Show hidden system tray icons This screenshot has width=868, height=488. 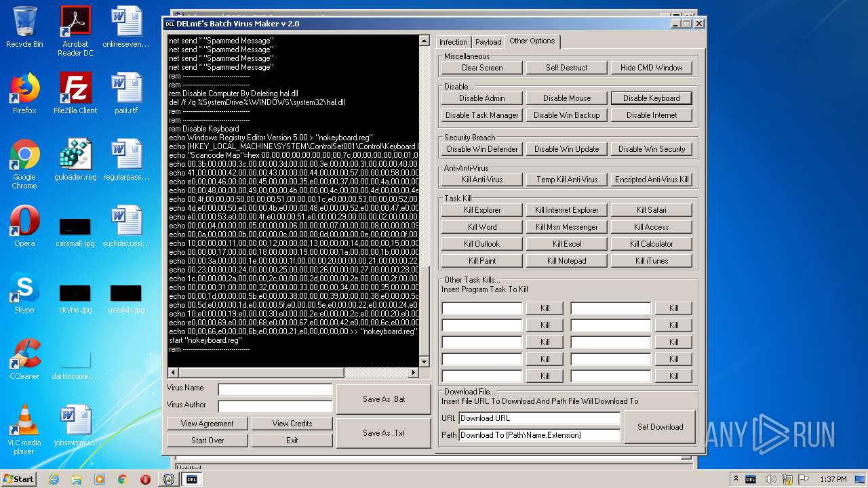(x=736, y=479)
